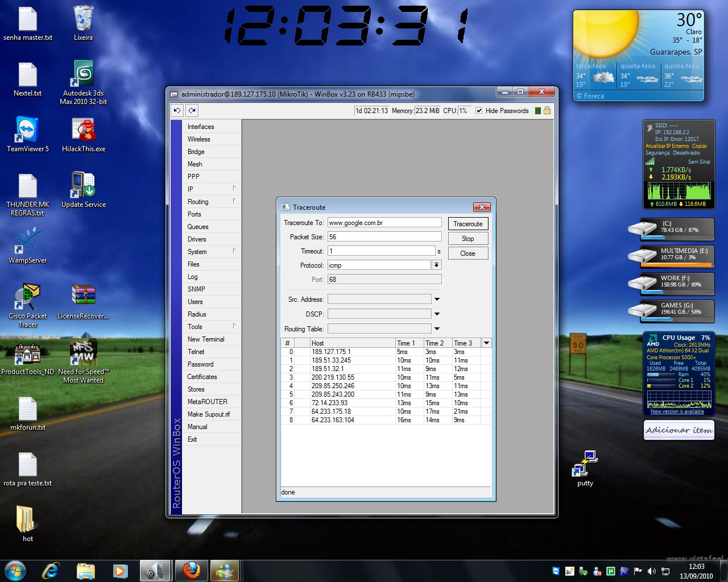
Task: Open the senha master.txt file
Action: click(27, 23)
